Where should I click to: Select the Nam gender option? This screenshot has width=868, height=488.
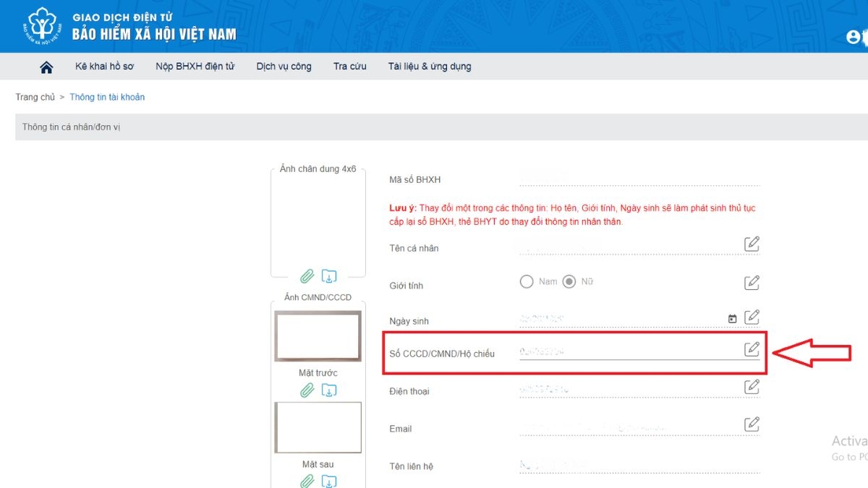[x=527, y=282]
